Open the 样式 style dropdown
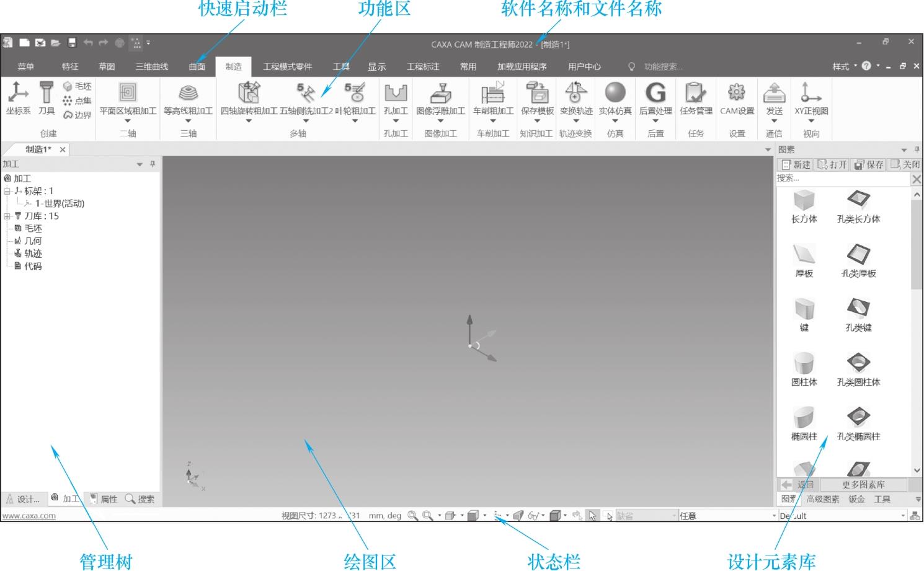 coord(845,66)
